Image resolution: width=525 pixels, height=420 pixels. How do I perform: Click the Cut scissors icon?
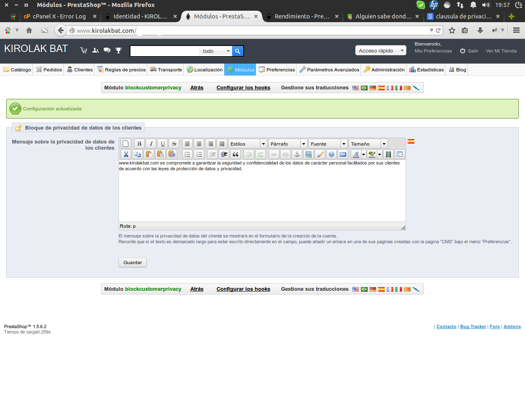[126, 154]
